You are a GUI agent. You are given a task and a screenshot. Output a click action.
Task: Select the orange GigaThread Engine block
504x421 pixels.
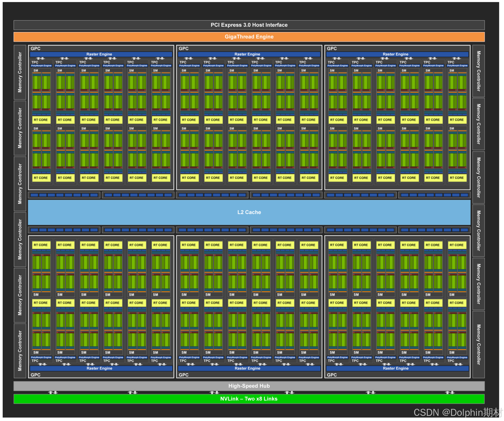tap(249, 37)
